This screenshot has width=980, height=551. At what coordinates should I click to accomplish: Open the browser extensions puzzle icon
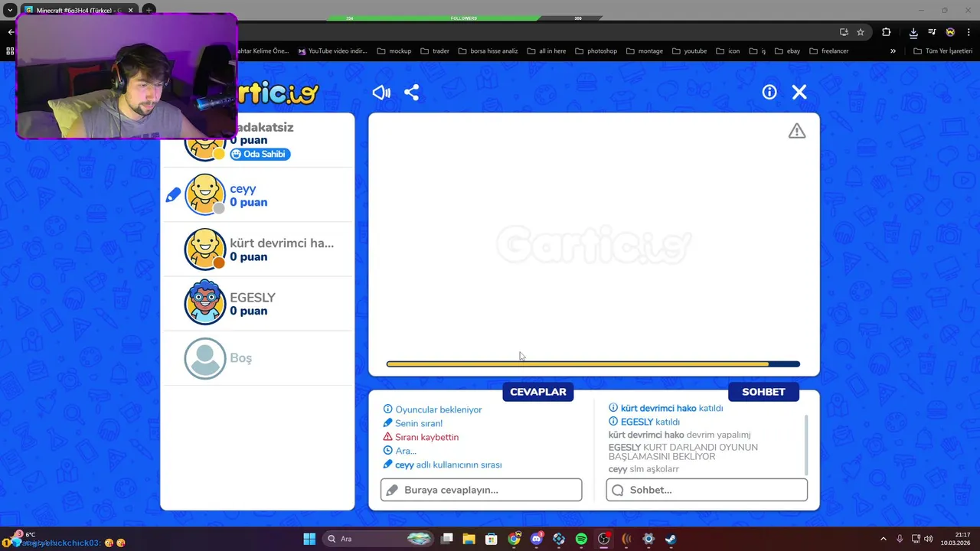887,32
